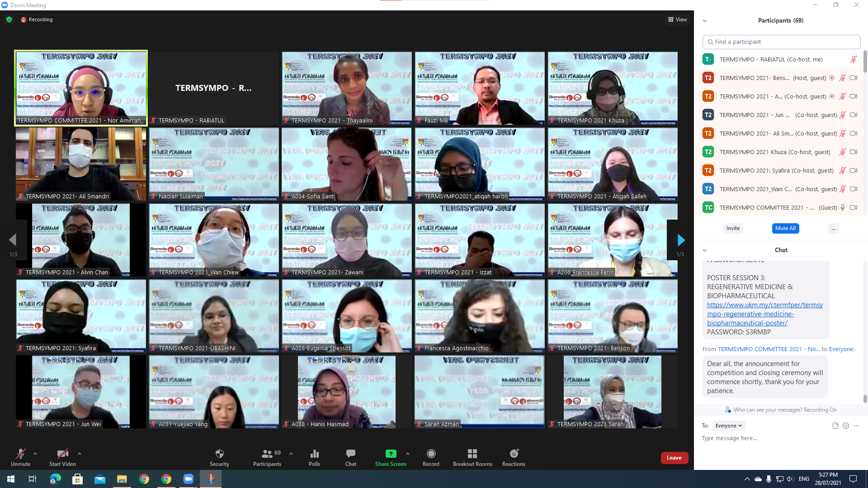Click the Share Screen button
The height and width of the screenshot is (488, 868).
pos(391,457)
